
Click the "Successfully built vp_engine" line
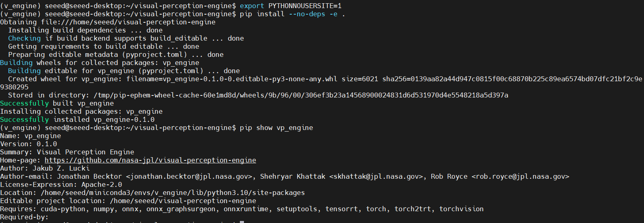[x=57, y=103]
